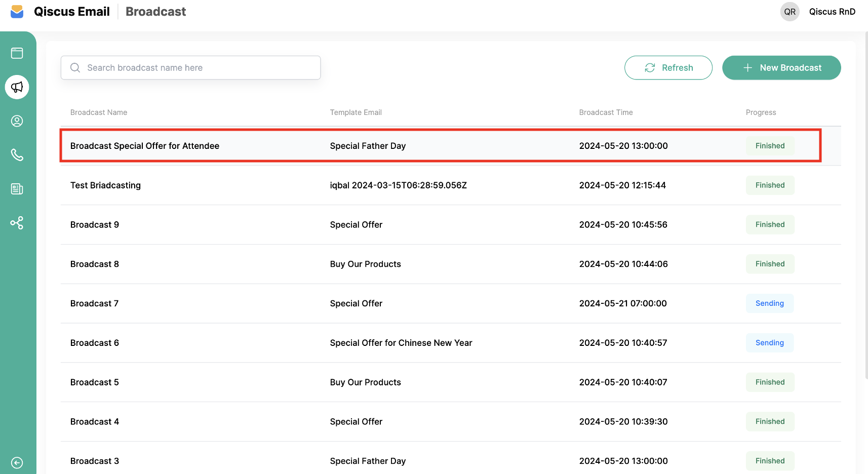Open the inbox icon in sidebar
The image size is (868, 474).
pyautogui.click(x=17, y=53)
